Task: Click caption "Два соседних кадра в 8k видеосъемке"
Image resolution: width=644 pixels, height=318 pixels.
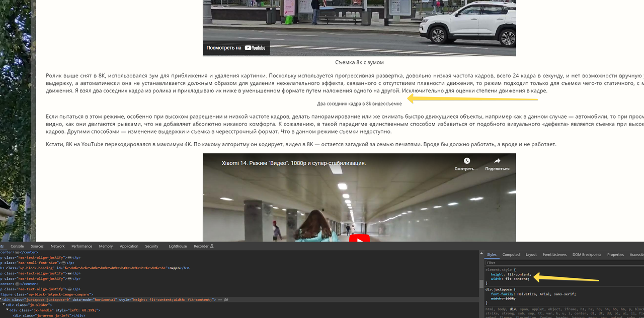Action: pos(359,104)
